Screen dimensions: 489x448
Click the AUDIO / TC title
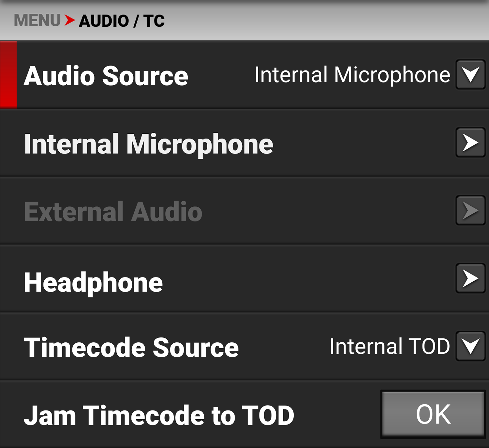coord(122,21)
